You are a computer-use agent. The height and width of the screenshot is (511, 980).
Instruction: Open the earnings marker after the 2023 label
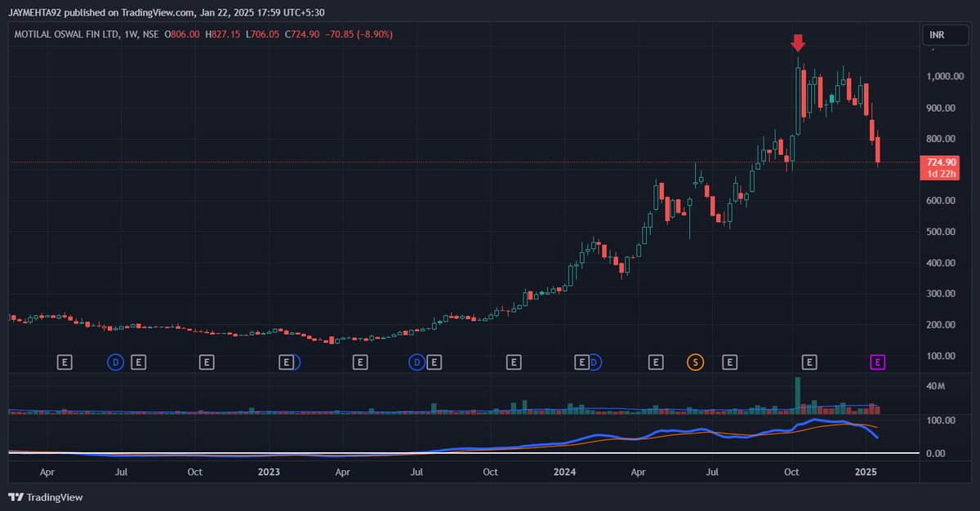[x=286, y=362]
